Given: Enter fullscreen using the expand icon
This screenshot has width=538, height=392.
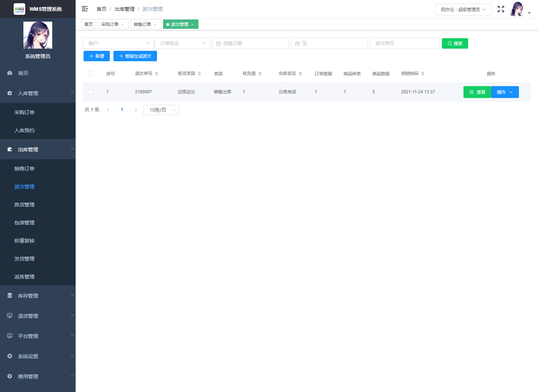Looking at the screenshot, I should pyautogui.click(x=501, y=9).
